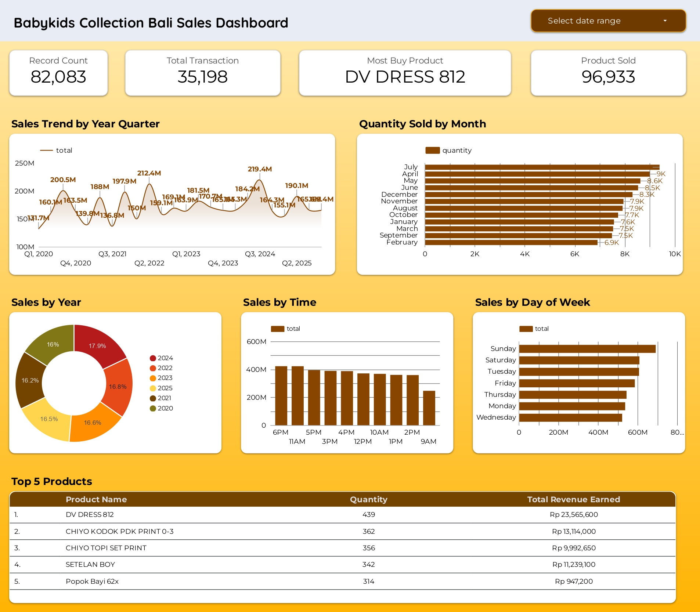The width and height of the screenshot is (700, 612).
Task: Click the Most Buy Product DV DRESS 812
Action: pos(405,77)
